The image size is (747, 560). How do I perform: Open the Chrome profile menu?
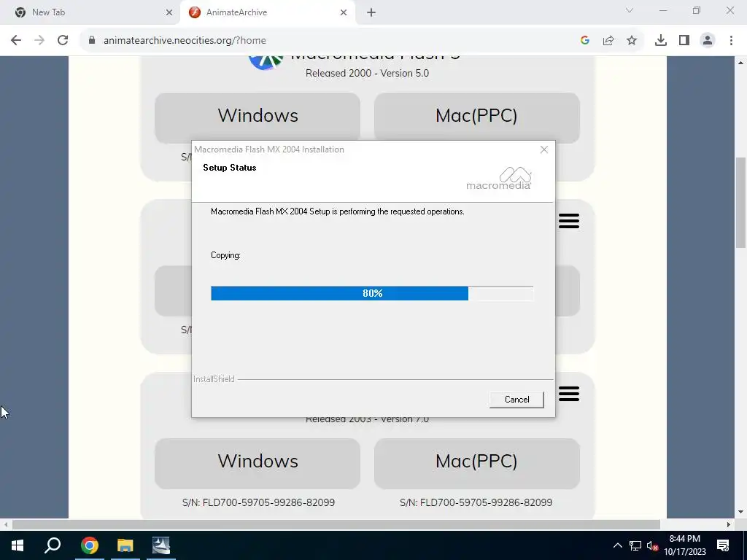tap(708, 41)
